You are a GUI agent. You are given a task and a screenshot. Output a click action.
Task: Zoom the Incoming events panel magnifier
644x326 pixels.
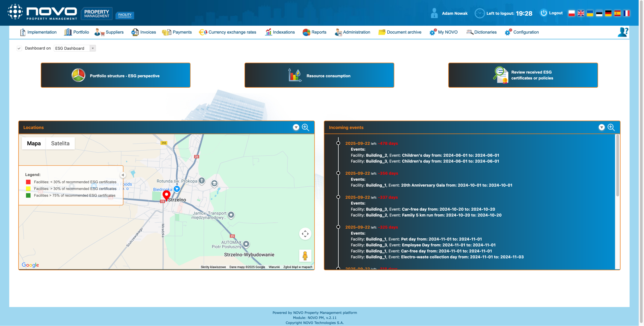pyautogui.click(x=611, y=127)
